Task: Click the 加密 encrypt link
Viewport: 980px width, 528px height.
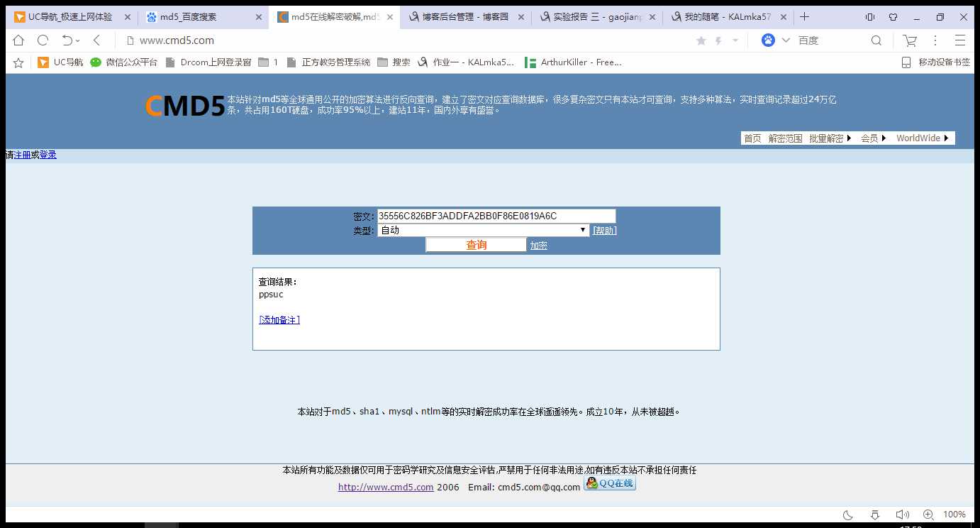Action: point(539,246)
